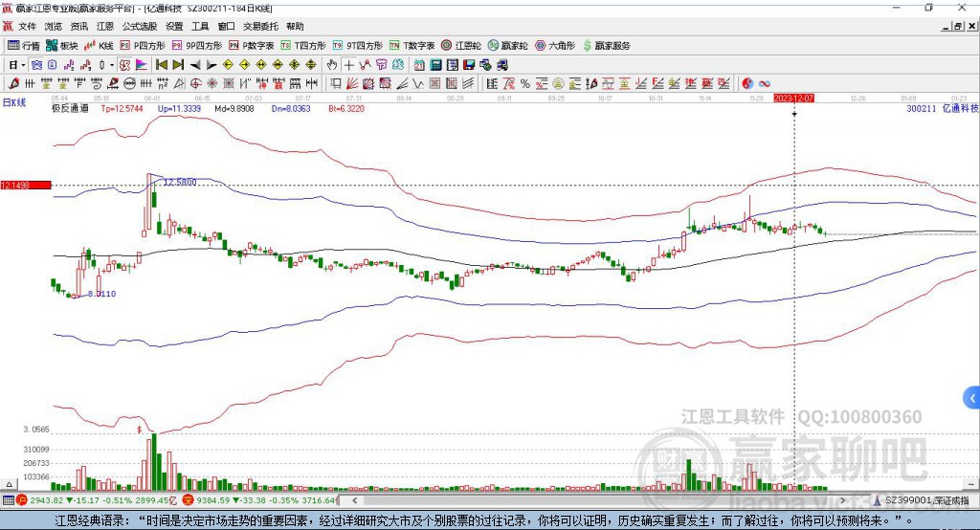980x530 pixels.
Task: Open 9T四方形 tool
Action: coord(358,46)
